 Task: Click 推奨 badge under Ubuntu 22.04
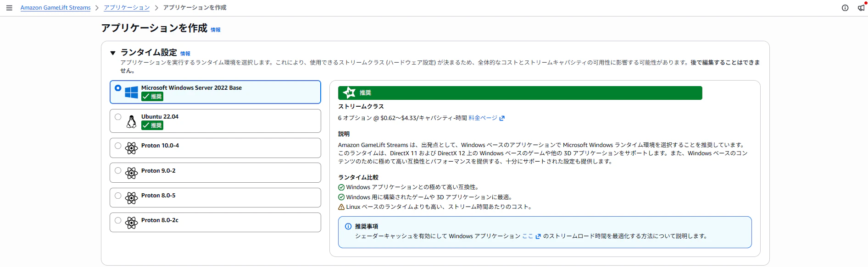click(152, 125)
